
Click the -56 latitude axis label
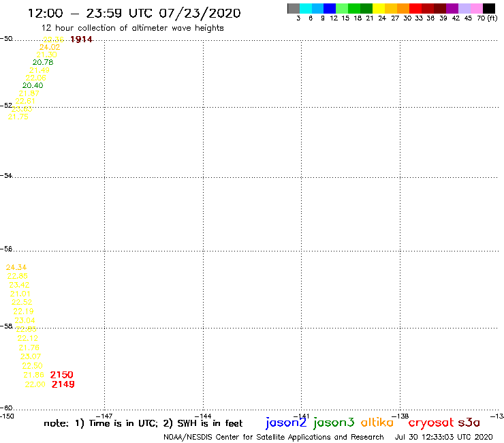tap(6, 249)
